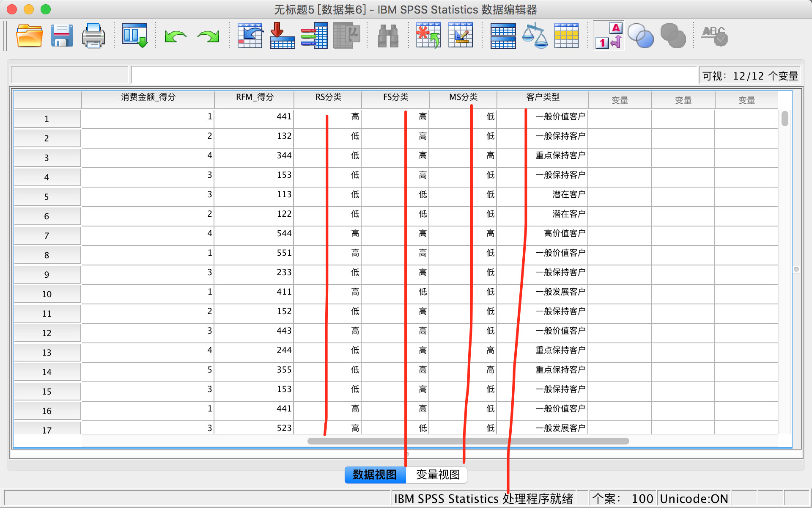The width and height of the screenshot is (812, 508).
Task: Click the Split File icon
Action: coord(503,36)
